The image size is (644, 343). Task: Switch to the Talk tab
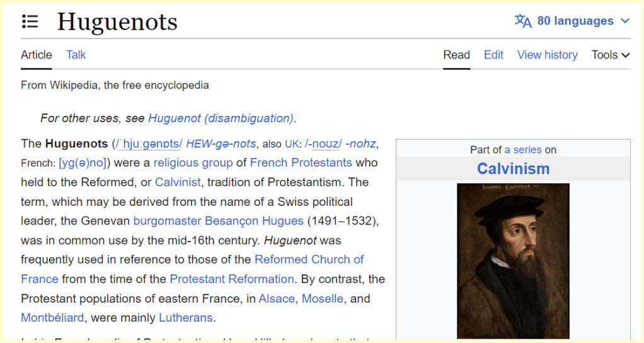coord(76,55)
